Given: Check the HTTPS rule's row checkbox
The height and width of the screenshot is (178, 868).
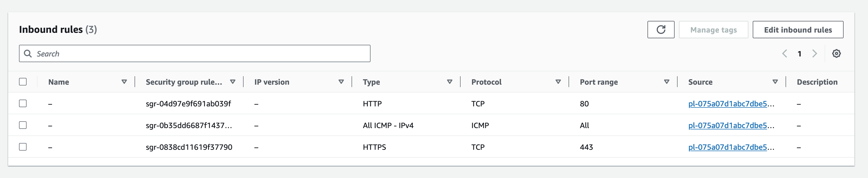Looking at the screenshot, I should click(23, 147).
